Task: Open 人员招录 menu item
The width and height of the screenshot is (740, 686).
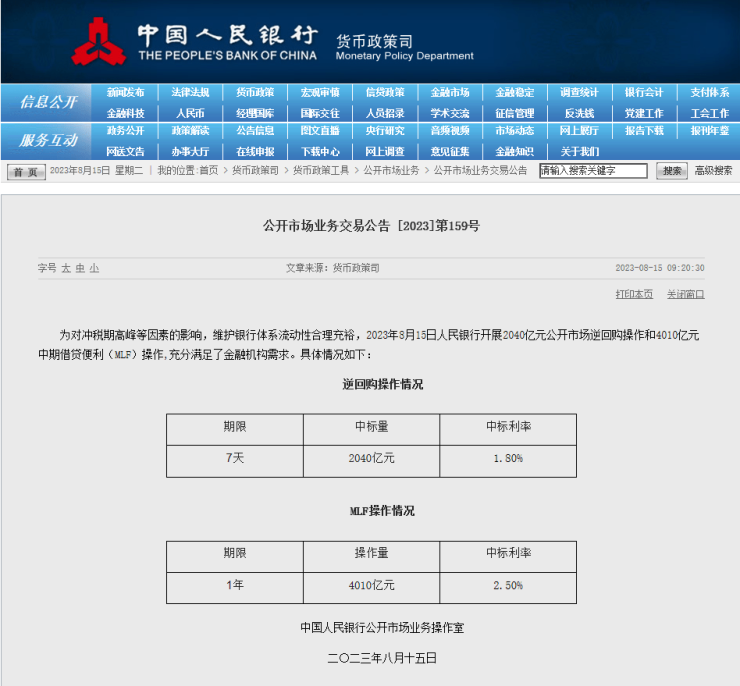Action: tap(385, 113)
